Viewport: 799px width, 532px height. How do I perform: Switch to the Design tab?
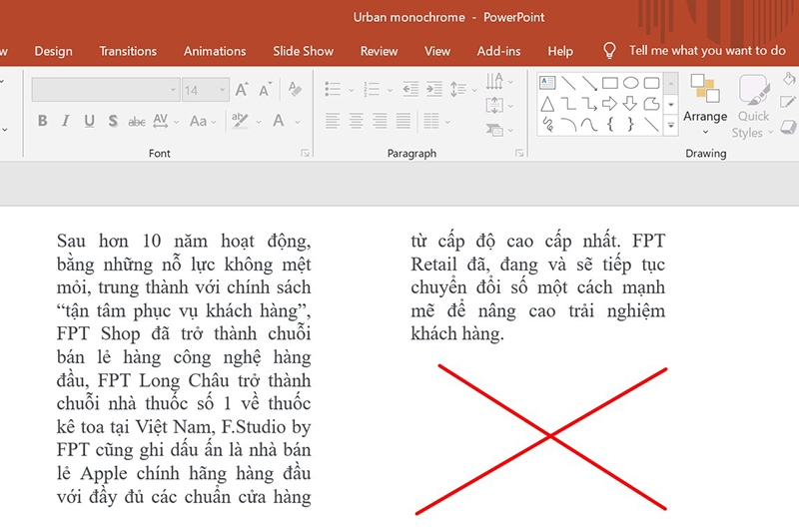coord(54,51)
